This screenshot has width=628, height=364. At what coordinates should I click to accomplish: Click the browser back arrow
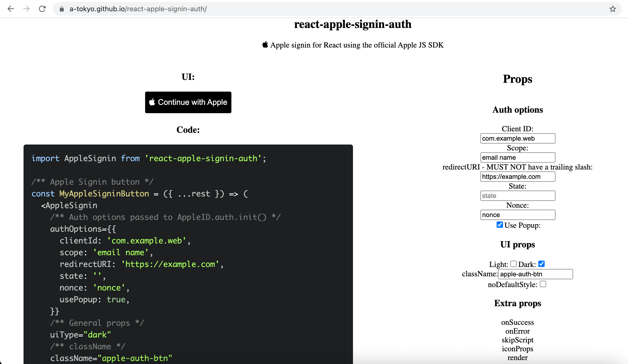point(11,9)
